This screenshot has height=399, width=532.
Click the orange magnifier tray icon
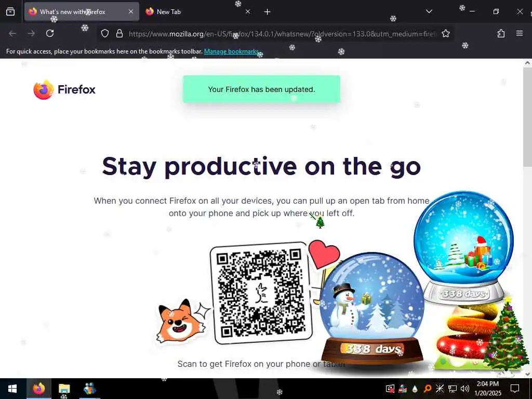(428, 389)
